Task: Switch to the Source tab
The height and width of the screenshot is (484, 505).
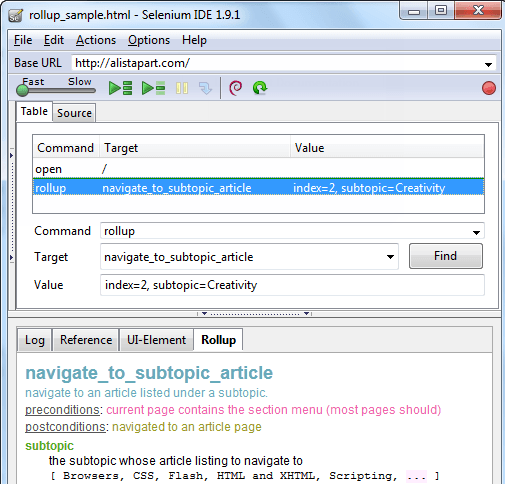Action: pyautogui.click(x=74, y=113)
